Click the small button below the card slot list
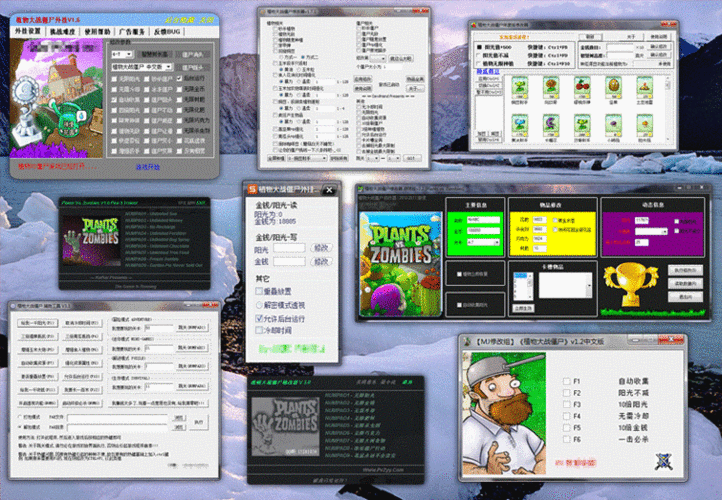 point(523,308)
